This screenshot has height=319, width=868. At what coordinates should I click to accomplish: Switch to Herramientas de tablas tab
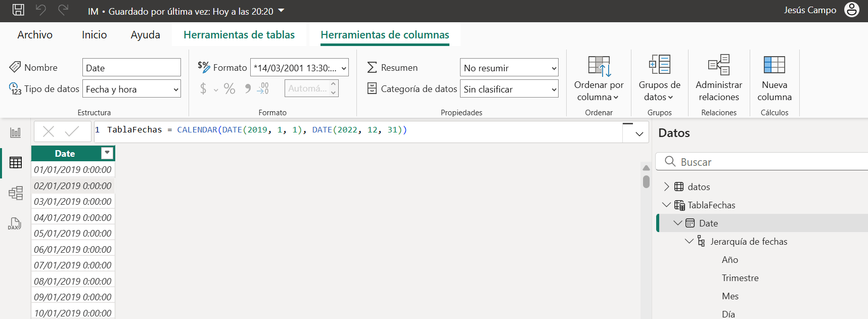coord(239,35)
